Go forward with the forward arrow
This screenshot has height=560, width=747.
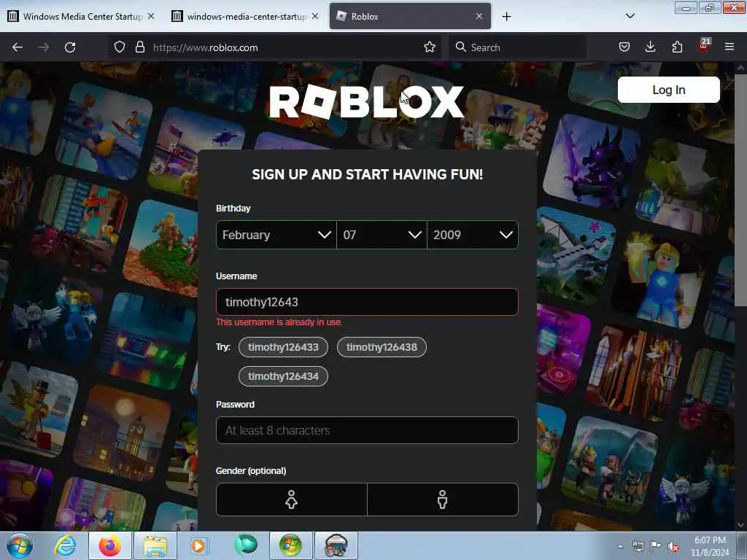(x=43, y=47)
